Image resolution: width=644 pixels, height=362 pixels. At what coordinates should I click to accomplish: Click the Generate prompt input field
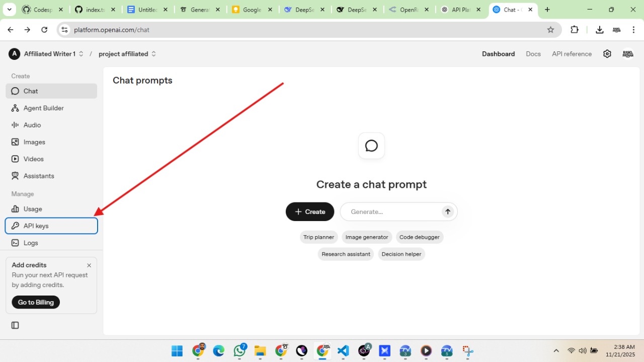(392, 211)
